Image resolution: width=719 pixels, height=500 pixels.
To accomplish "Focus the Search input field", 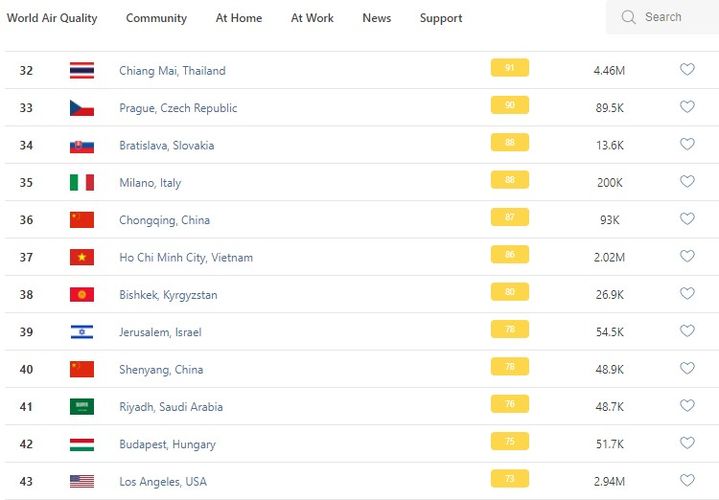I will tap(672, 17).
